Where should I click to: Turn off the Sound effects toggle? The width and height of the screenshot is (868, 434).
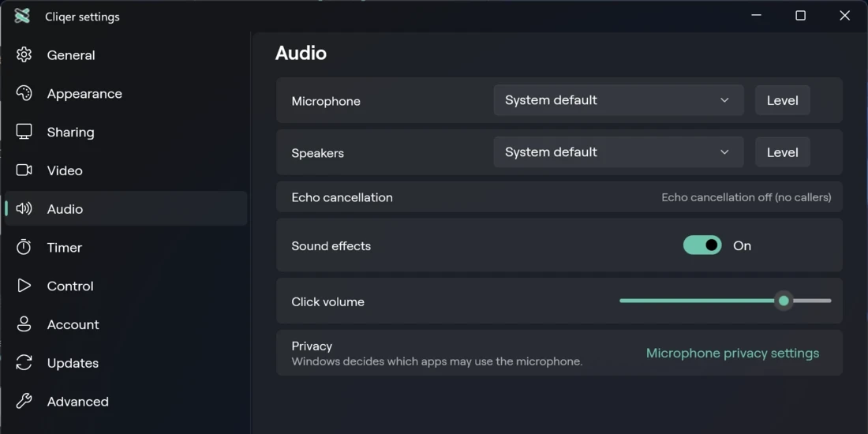[702, 245]
